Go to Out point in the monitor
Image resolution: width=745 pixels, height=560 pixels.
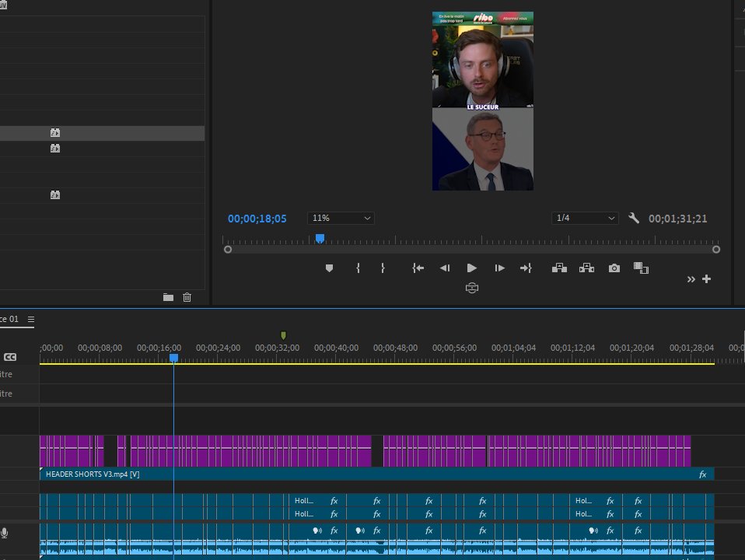click(526, 268)
